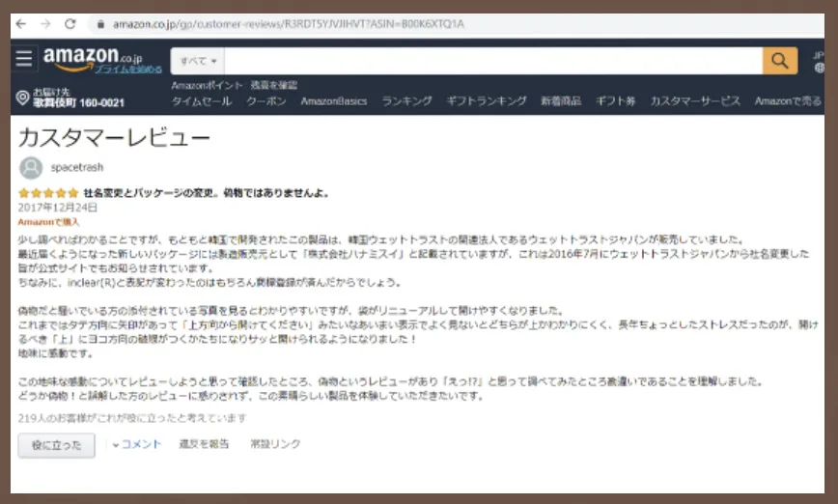This screenshot has width=838, height=504.
Task: Open the すべて search category dropdown
Action: click(198, 61)
